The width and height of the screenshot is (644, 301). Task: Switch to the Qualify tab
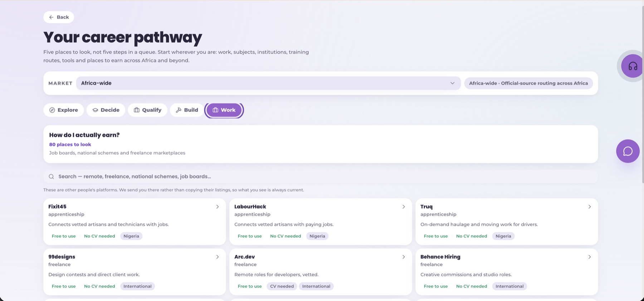click(x=147, y=110)
